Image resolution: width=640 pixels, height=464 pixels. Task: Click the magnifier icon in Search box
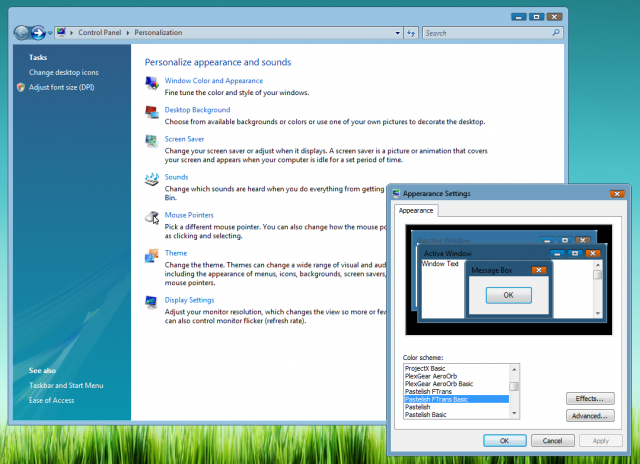(x=556, y=32)
